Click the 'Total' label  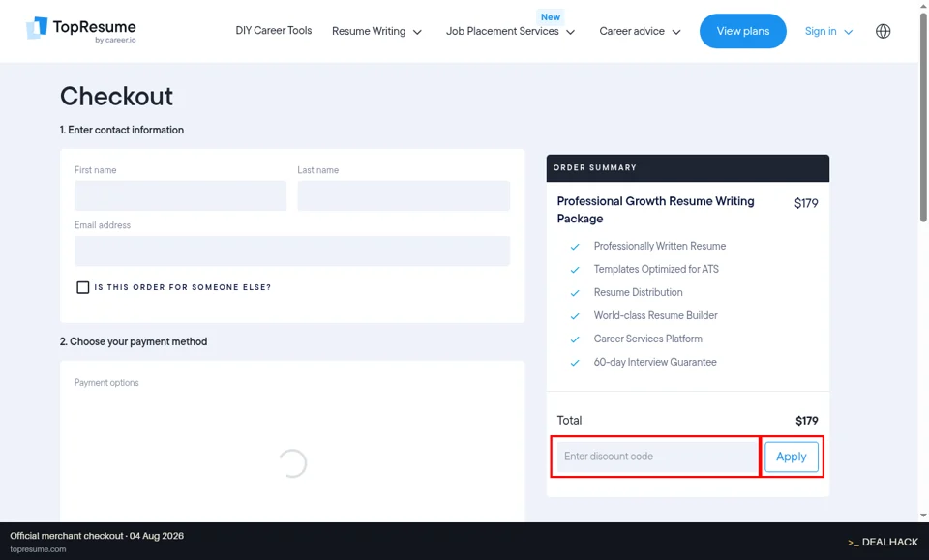tap(569, 421)
